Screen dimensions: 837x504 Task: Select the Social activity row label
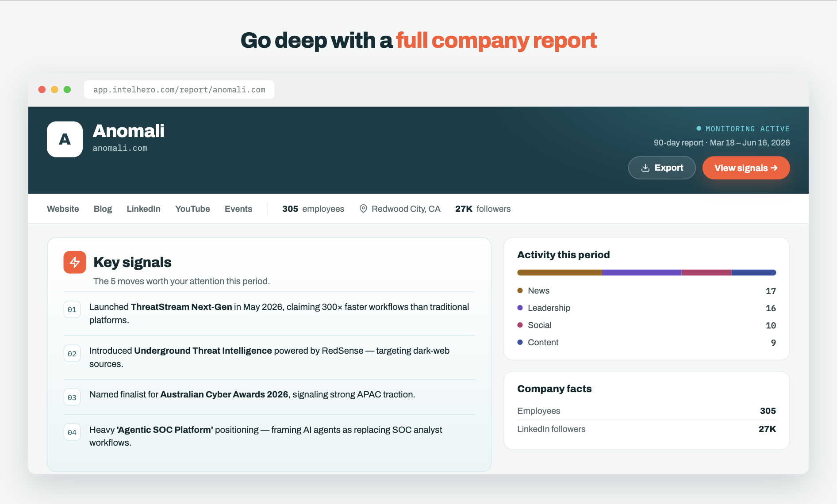pos(539,325)
